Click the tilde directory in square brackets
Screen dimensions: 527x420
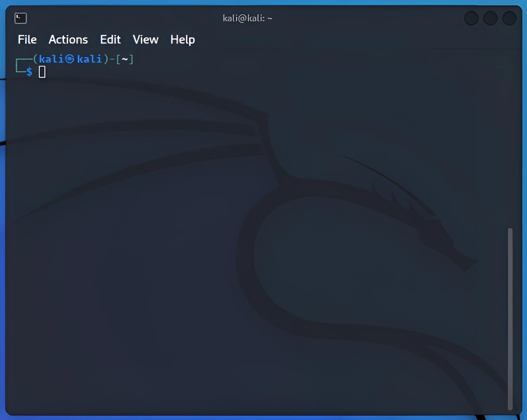[x=125, y=59]
